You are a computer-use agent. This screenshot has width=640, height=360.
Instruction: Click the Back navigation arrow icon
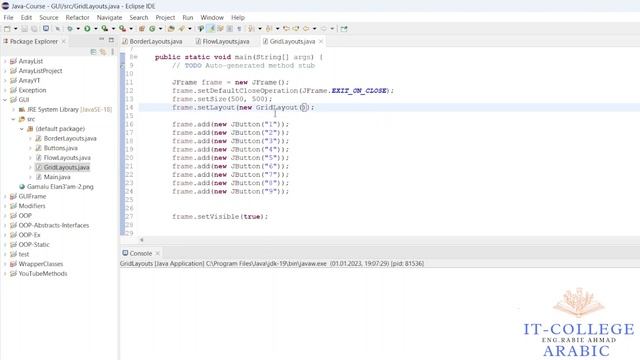click(306, 29)
